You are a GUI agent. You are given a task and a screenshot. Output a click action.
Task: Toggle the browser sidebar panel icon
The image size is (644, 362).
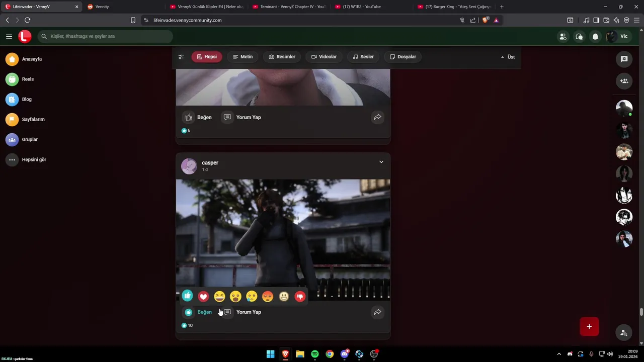[596, 20]
